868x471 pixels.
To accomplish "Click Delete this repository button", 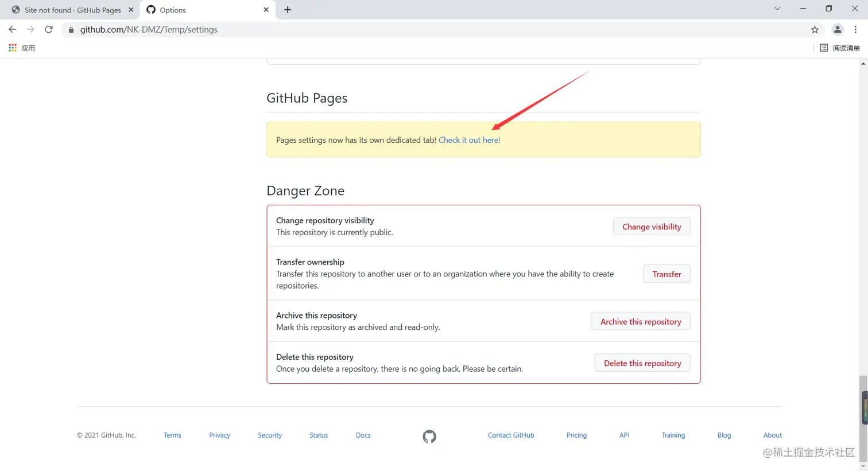I will coord(642,363).
